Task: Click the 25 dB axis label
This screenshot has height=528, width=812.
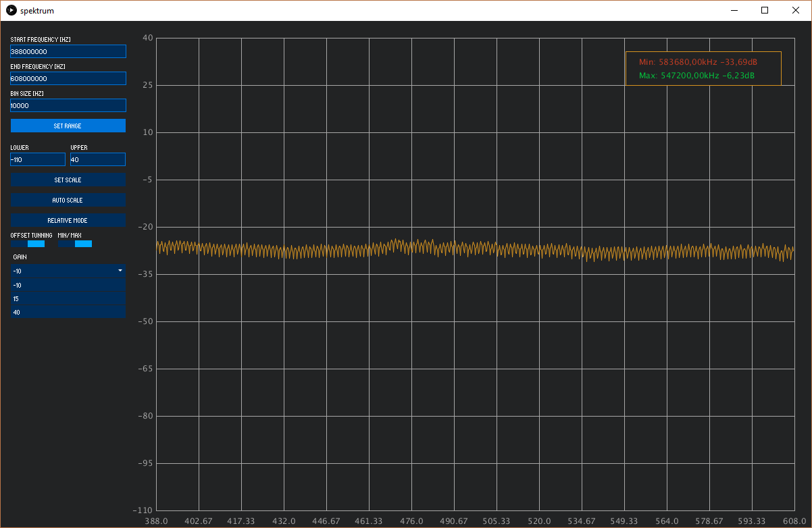Action: 148,85
